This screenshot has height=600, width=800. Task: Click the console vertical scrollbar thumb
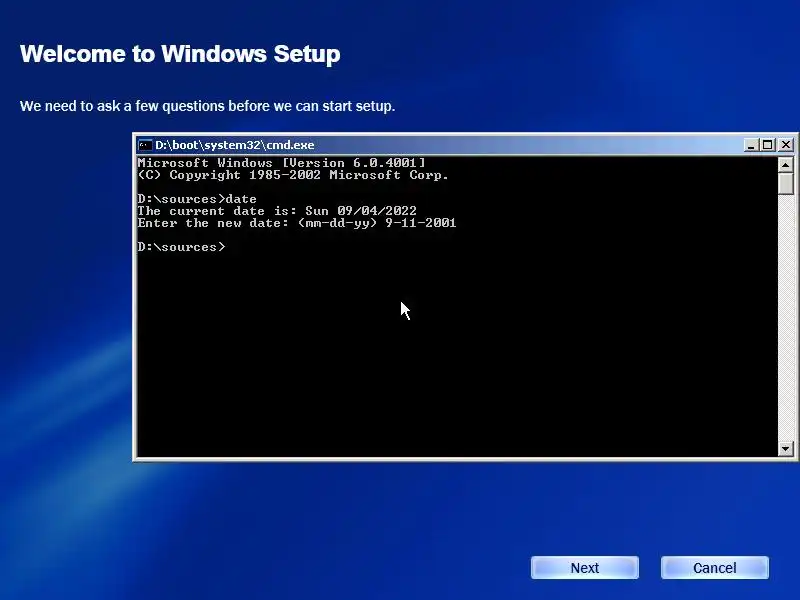(786, 184)
